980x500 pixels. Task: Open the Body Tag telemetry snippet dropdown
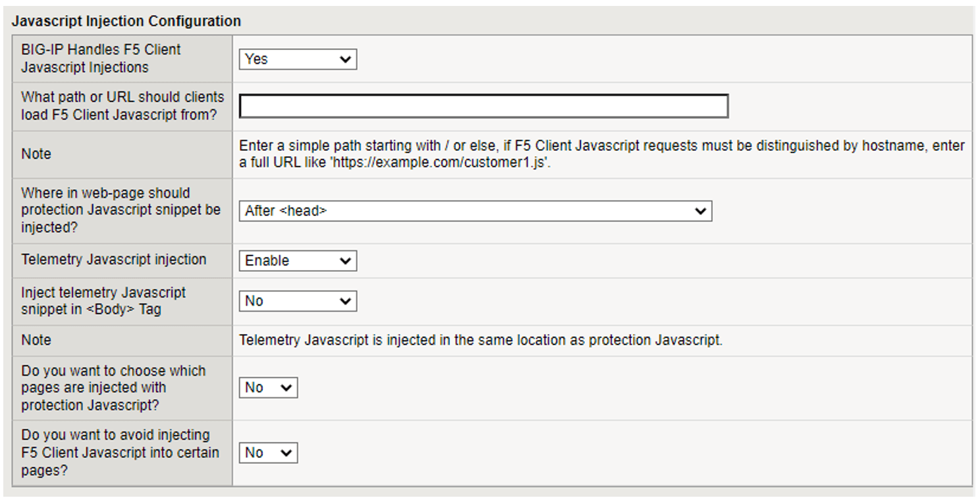point(297,302)
